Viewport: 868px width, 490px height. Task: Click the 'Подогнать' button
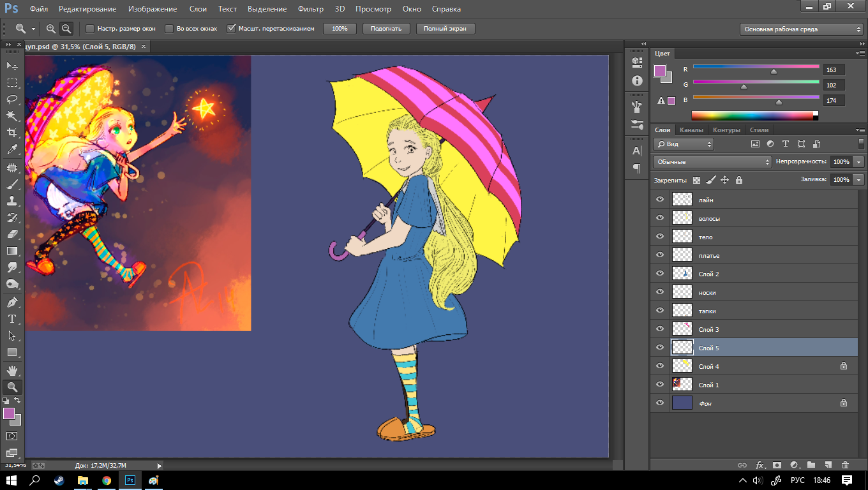(386, 29)
